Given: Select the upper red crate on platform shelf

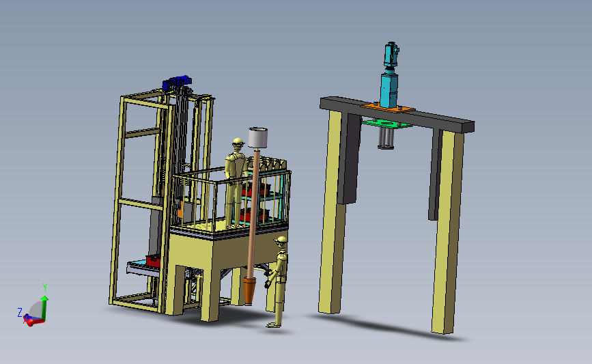Looking at the screenshot, I should click(x=257, y=190).
